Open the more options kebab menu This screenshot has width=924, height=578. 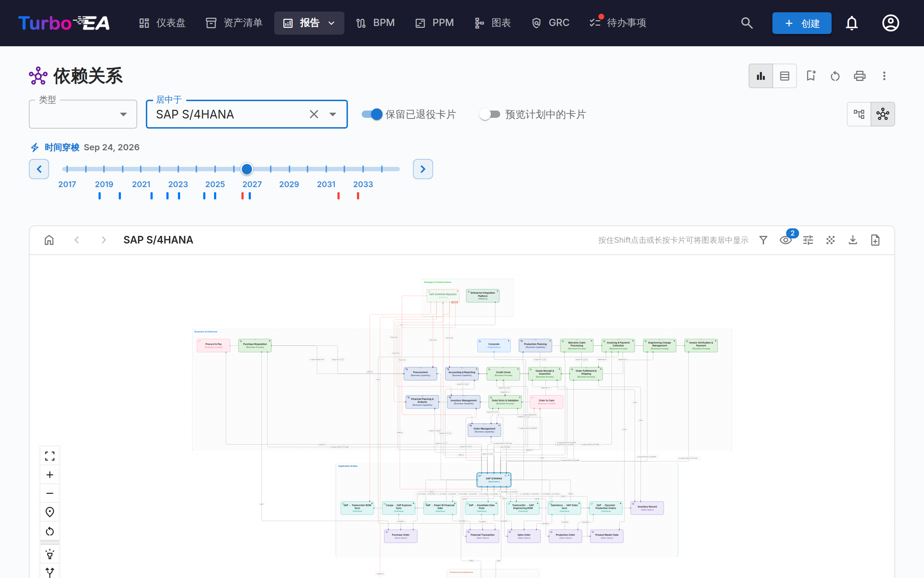tap(884, 76)
